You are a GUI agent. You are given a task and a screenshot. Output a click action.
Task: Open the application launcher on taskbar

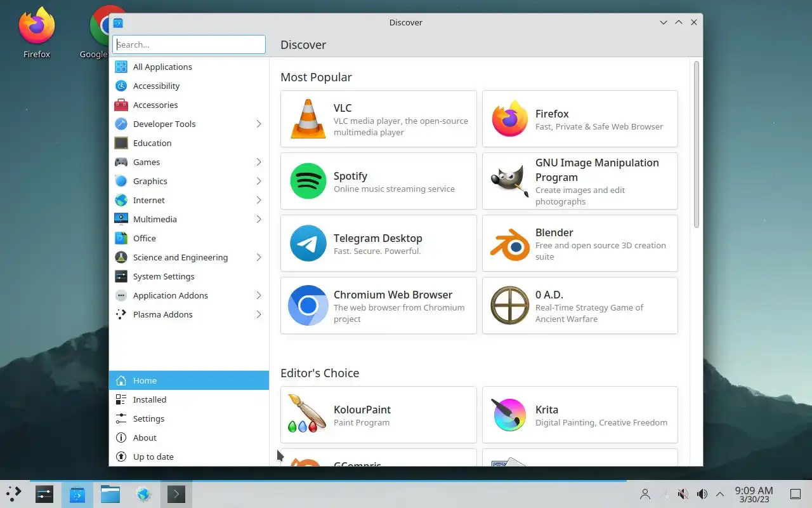[14, 493]
